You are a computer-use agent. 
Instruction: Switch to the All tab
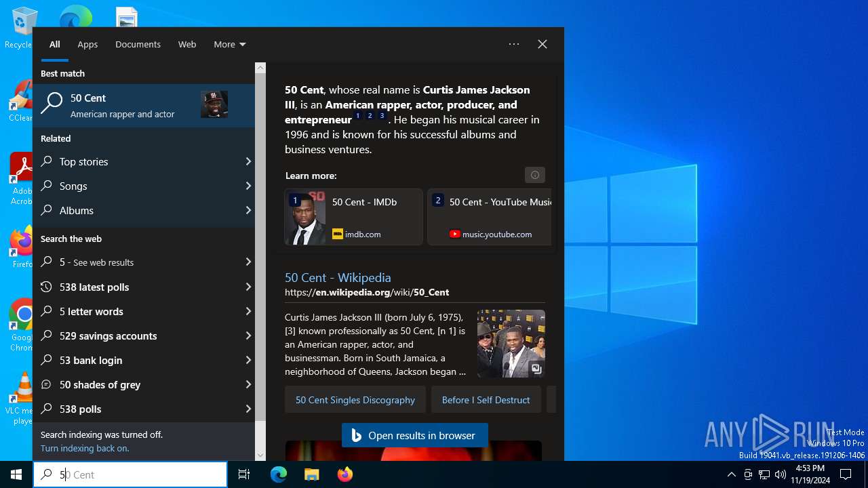pyautogui.click(x=55, y=44)
